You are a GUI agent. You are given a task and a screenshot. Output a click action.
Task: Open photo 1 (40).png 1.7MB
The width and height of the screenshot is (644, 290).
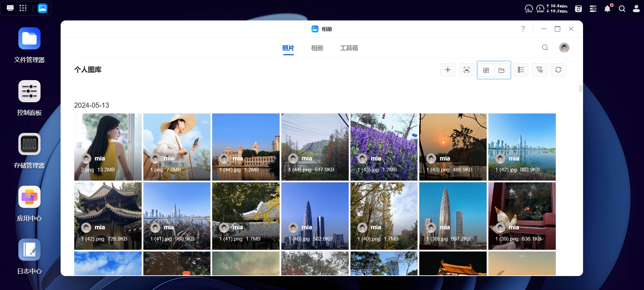[384, 216]
